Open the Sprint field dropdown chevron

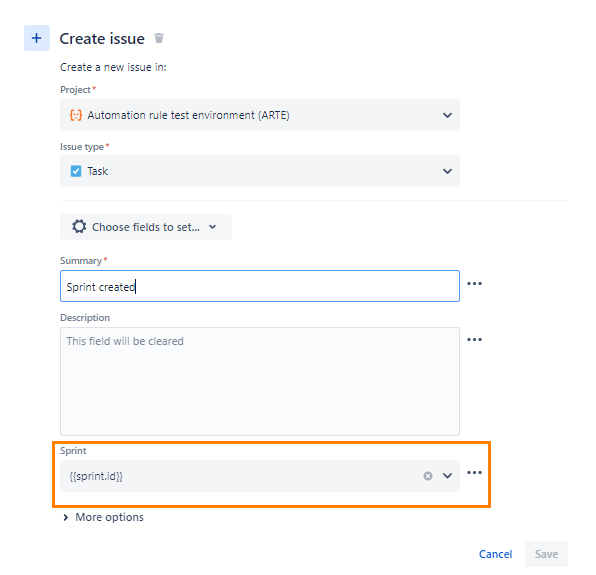[x=447, y=476]
